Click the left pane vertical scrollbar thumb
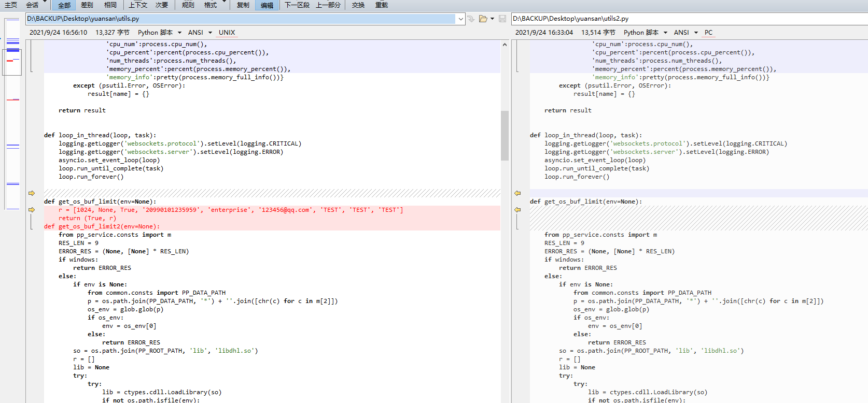Viewport: 868px width, 403px height. 505,136
